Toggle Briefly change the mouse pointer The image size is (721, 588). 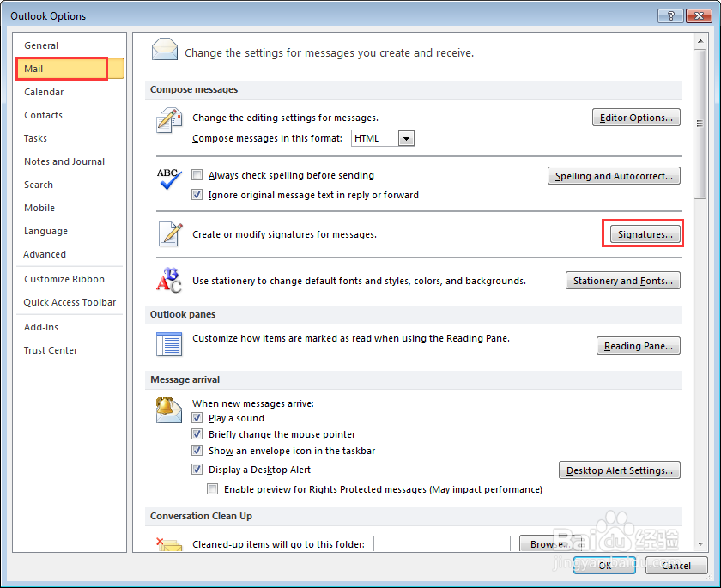[x=197, y=434]
